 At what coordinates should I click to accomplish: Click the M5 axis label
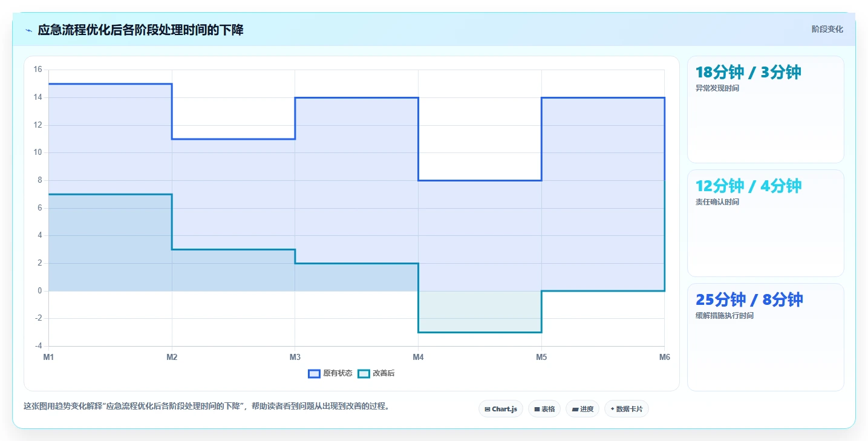click(x=541, y=358)
